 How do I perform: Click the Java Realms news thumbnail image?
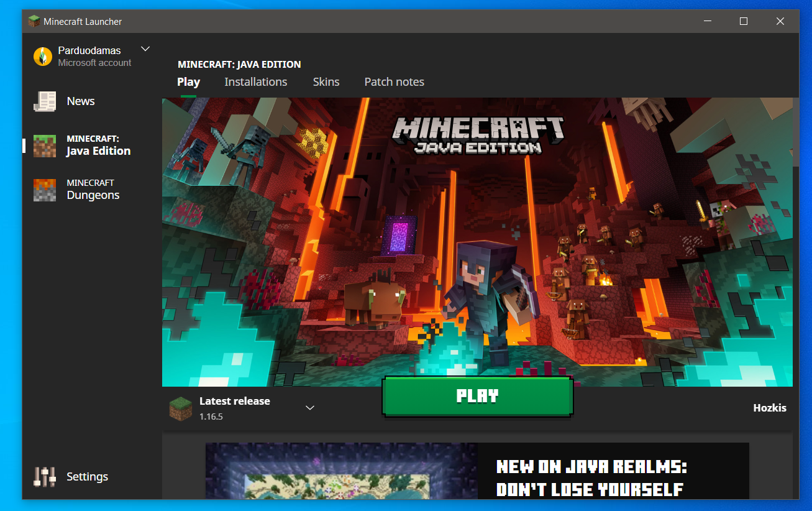(342, 471)
